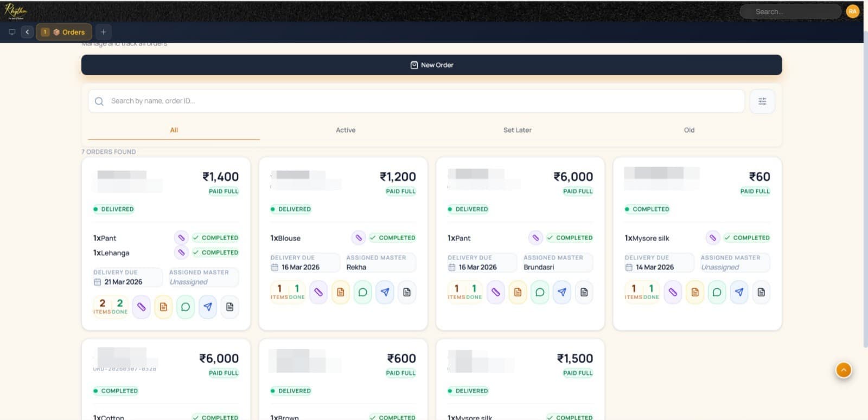Image resolution: width=868 pixels, height=420 pixels.
Task: Click COMPLETED badge next to 1xBlouse
Action: pyautogui.click(x=393, y=237)
